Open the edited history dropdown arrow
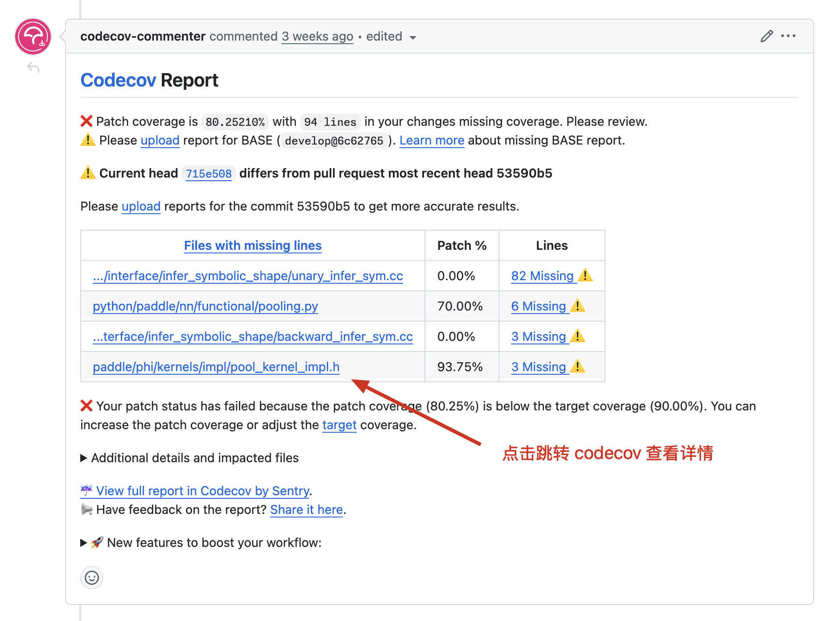The height and width of the screenshot is (621, 840). pos(413,37)
